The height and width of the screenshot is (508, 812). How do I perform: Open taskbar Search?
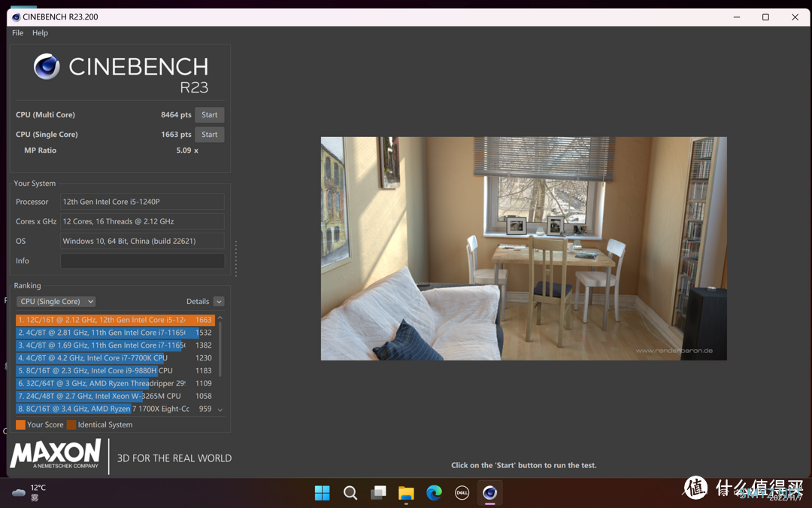click(350, 492)
